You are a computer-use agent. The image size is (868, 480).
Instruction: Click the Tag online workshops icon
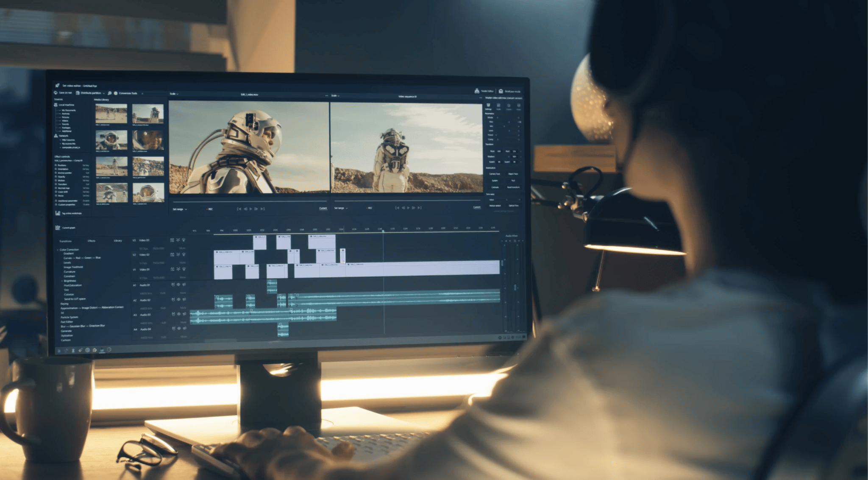point(58,214)
